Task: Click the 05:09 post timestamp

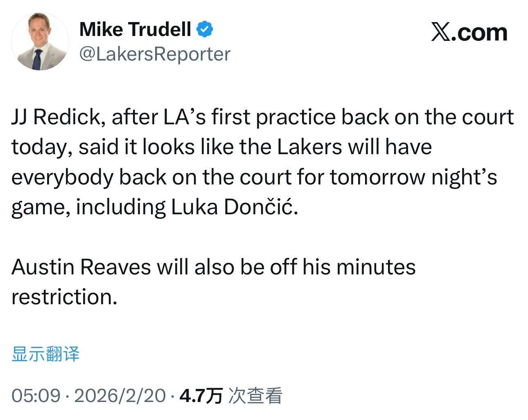Action: point(36,395)
